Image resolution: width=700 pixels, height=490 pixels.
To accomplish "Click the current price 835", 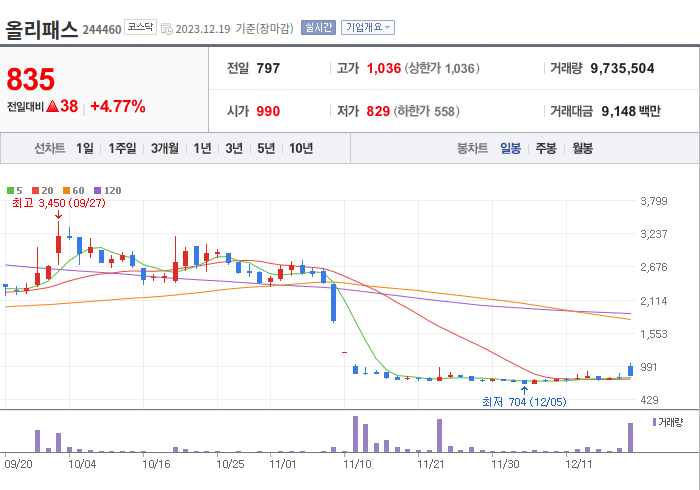I will [30, 79].
